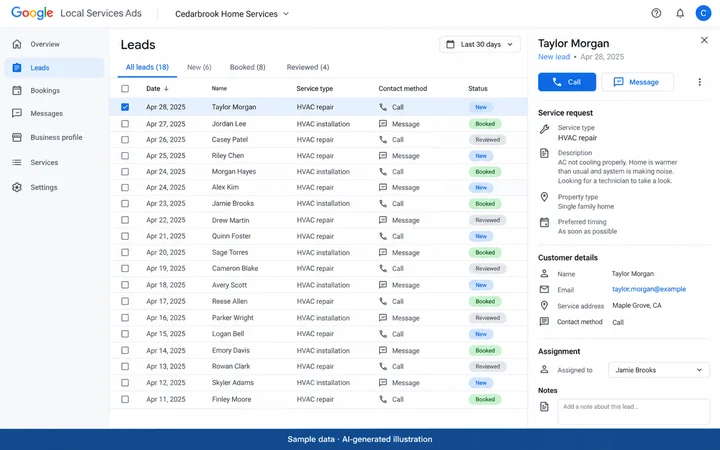
Task: Click the Message button in detail panel
Action: 638,82
